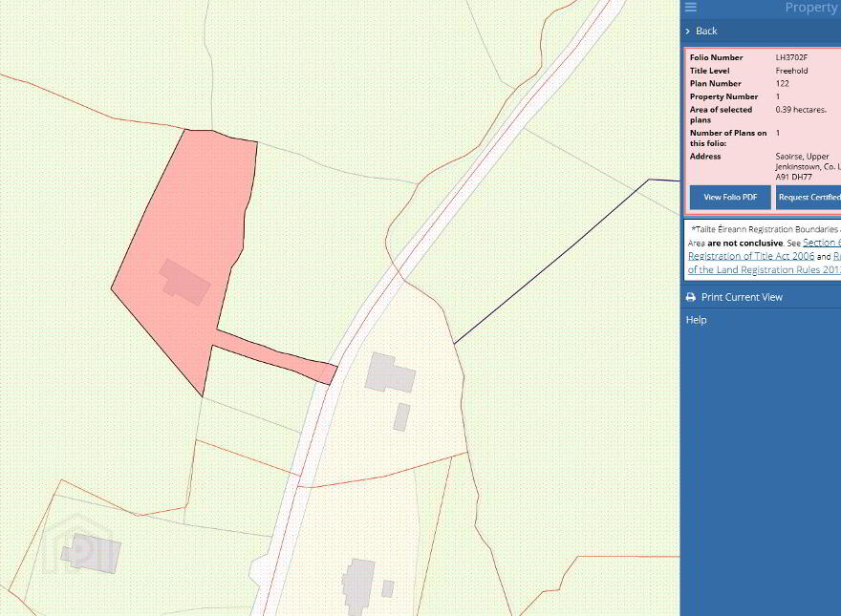Click the Back chevron arrow
Viewport: 841px width, 616px height.
pyautogui.click(x=687, y=32)
